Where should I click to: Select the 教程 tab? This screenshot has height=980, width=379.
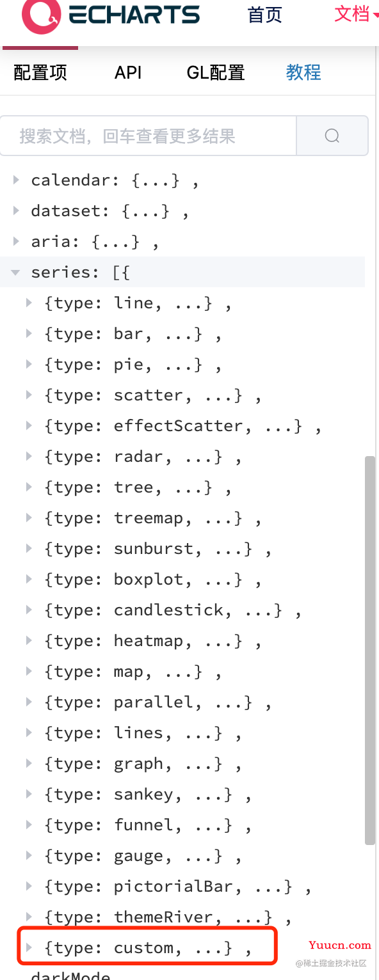click(x=303, y=72)
